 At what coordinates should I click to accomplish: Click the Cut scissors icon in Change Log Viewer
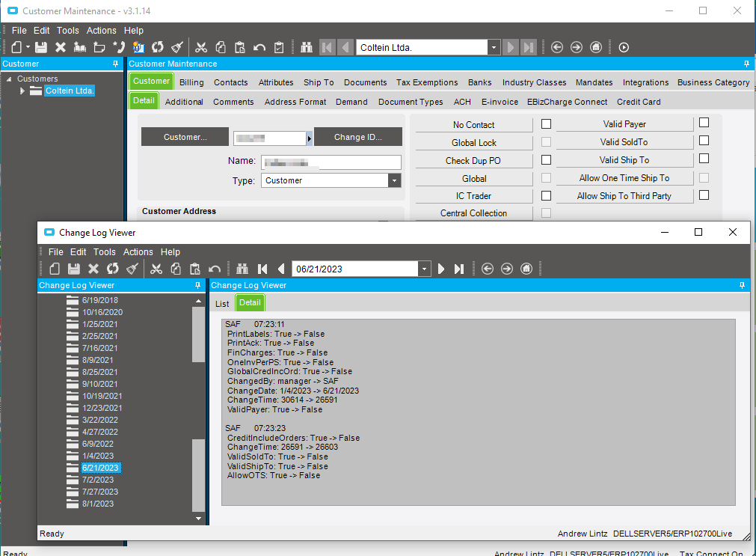[x=156, y=269]
